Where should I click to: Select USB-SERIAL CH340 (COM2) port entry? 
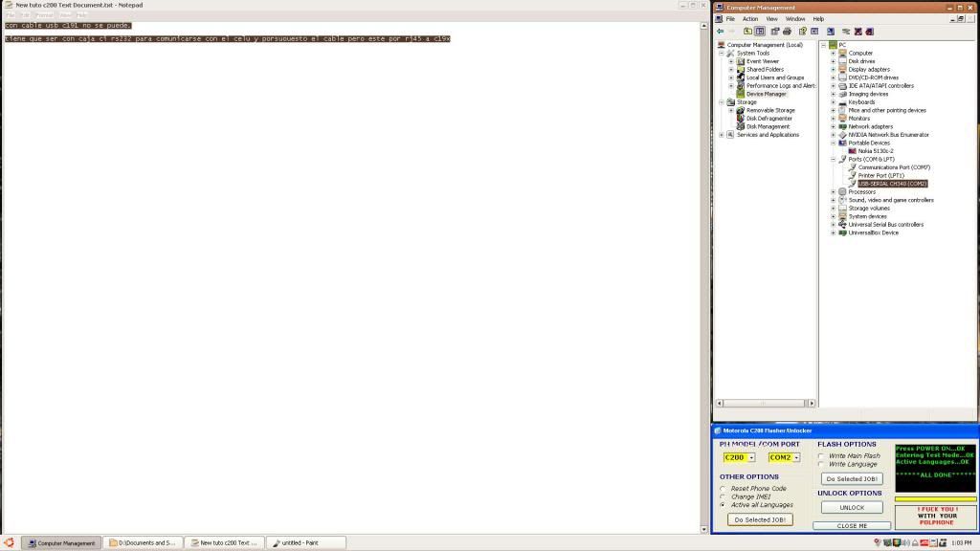892,184
